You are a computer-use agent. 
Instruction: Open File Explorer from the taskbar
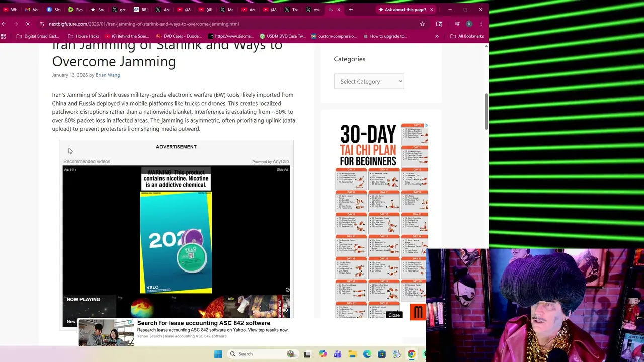pos(352,354)
